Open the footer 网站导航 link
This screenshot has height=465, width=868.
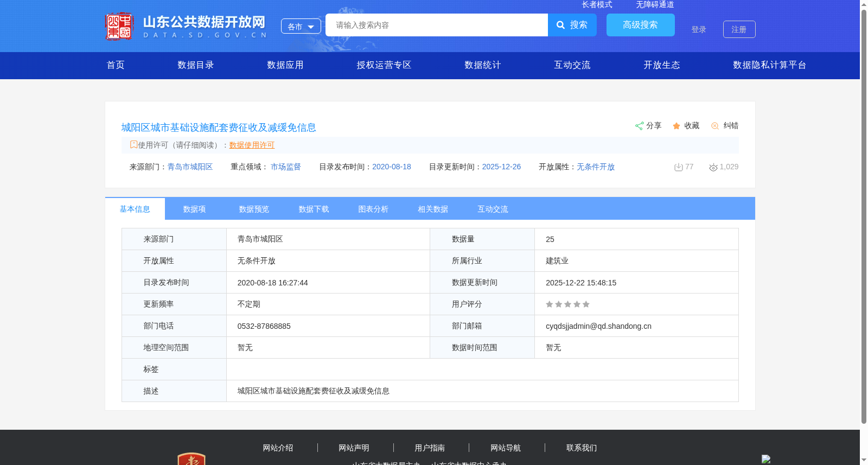click(x=506, y=448)
